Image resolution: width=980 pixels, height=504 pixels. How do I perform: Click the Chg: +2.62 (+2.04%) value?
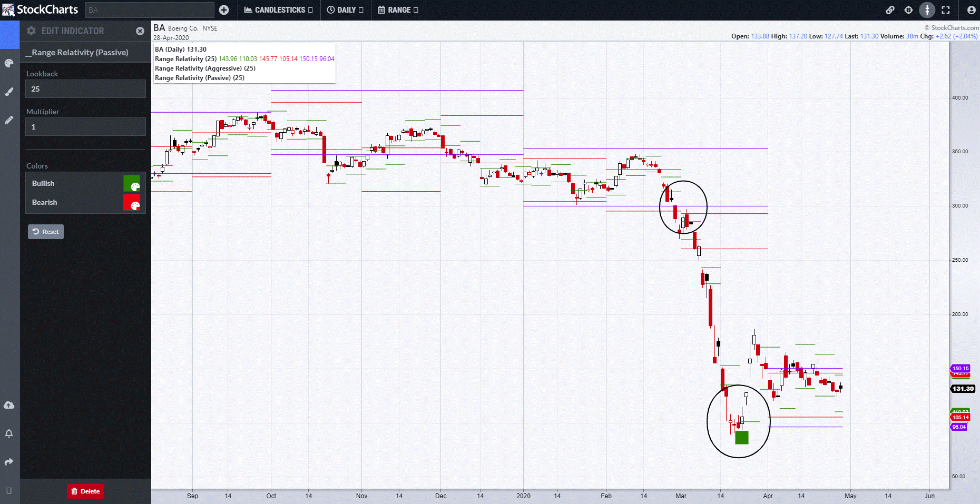tap(949, 36)
